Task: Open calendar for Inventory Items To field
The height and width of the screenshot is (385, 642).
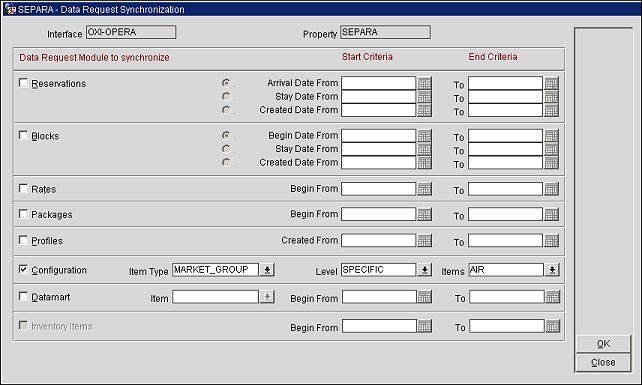Action: point(552,326)
